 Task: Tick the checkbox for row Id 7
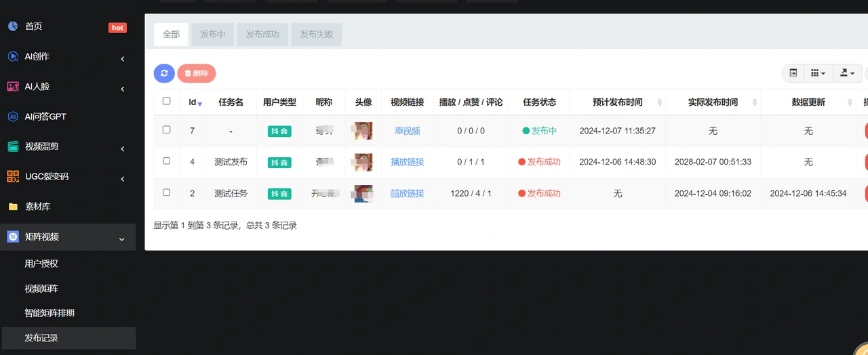(167, 129)
